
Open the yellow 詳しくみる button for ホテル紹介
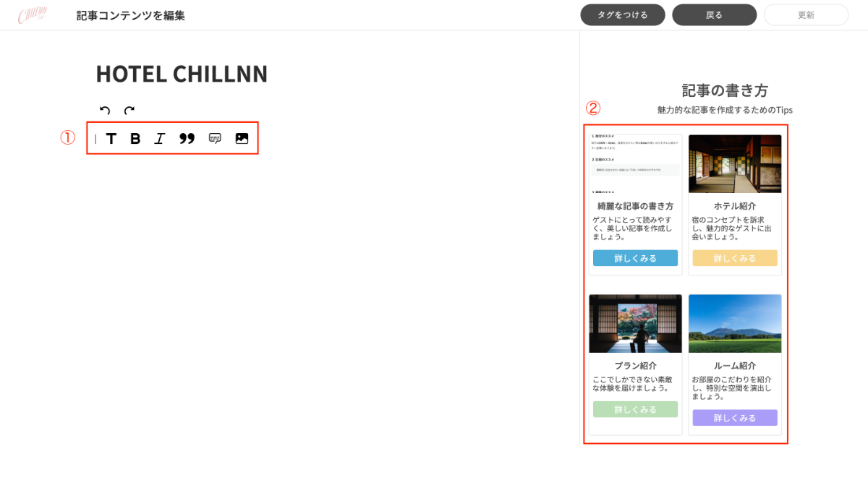(x=734, y=258)
